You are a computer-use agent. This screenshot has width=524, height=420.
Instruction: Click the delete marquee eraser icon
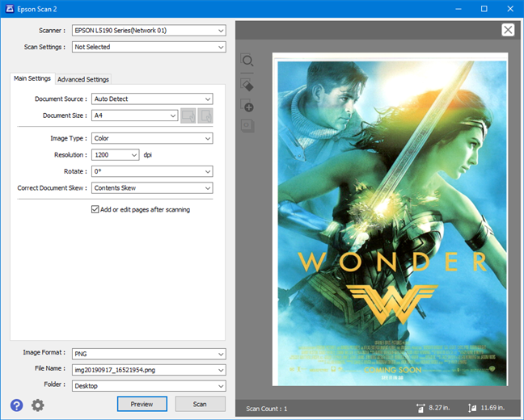(x=247, y=84)
